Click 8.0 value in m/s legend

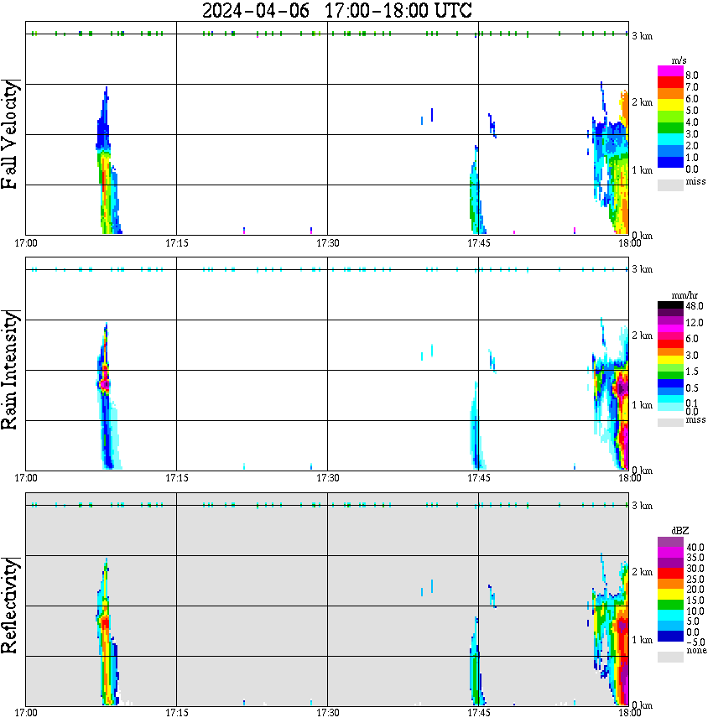coord(692,75)
